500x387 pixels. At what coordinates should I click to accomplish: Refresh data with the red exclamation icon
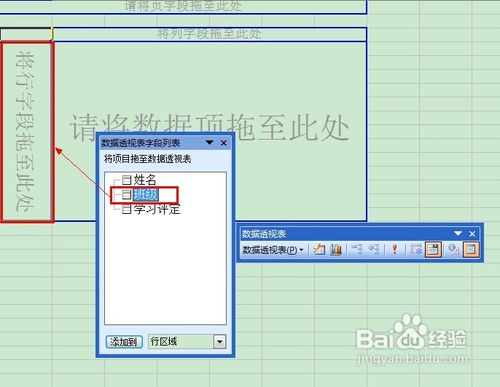395,249
